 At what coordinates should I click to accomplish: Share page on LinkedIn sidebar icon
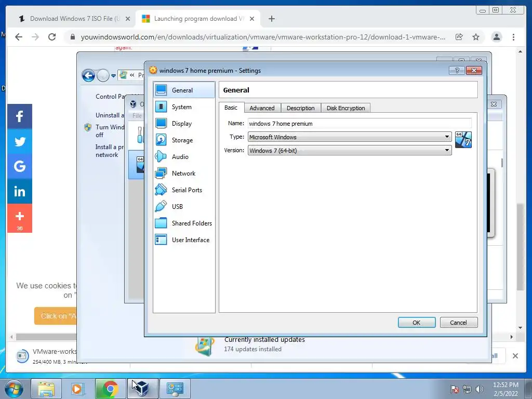[20, 191]
